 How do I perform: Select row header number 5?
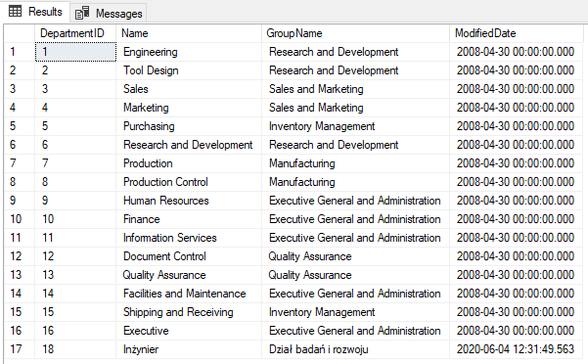(20, 126)
